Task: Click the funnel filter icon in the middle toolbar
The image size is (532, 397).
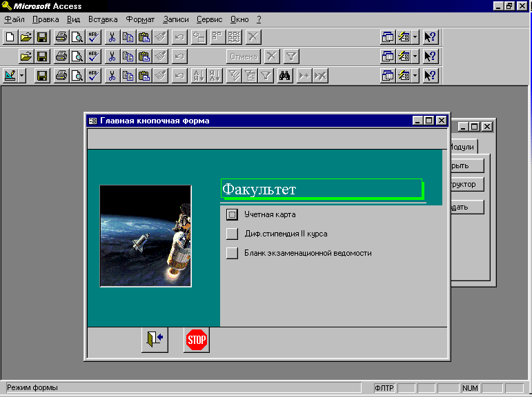Action: (291, 57)
